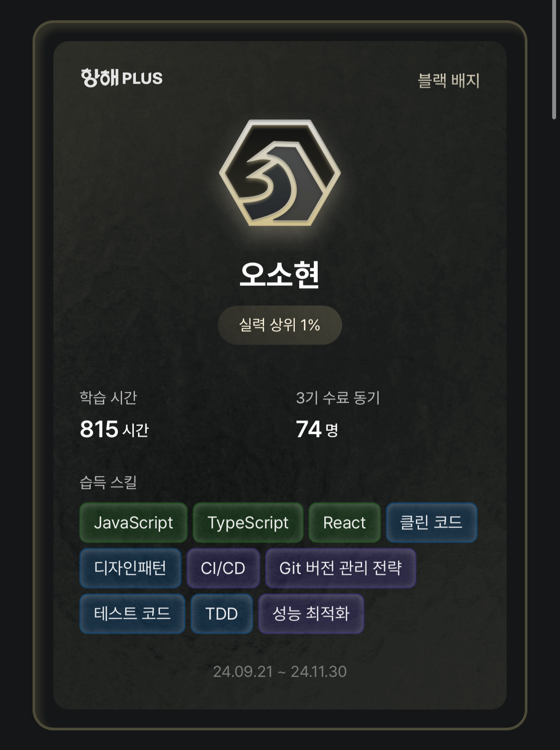Click the 실력 상위 1% pill

tap(280, 325)
